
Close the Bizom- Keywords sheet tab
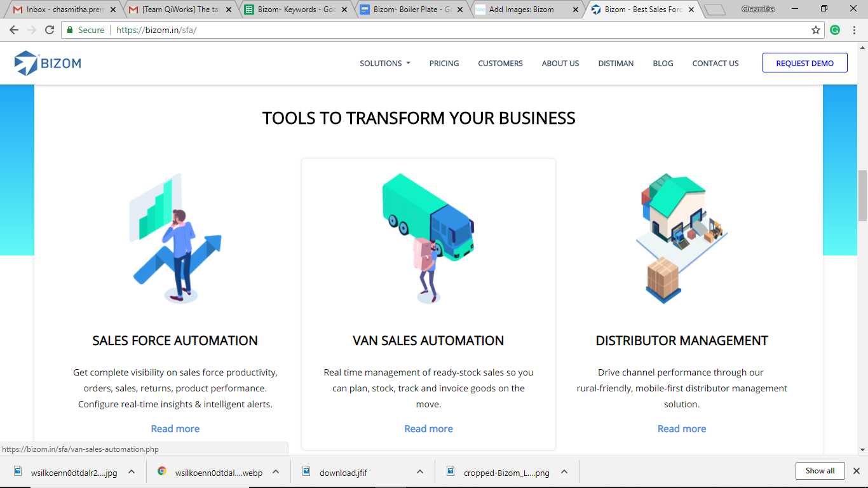tap(344, 10)
